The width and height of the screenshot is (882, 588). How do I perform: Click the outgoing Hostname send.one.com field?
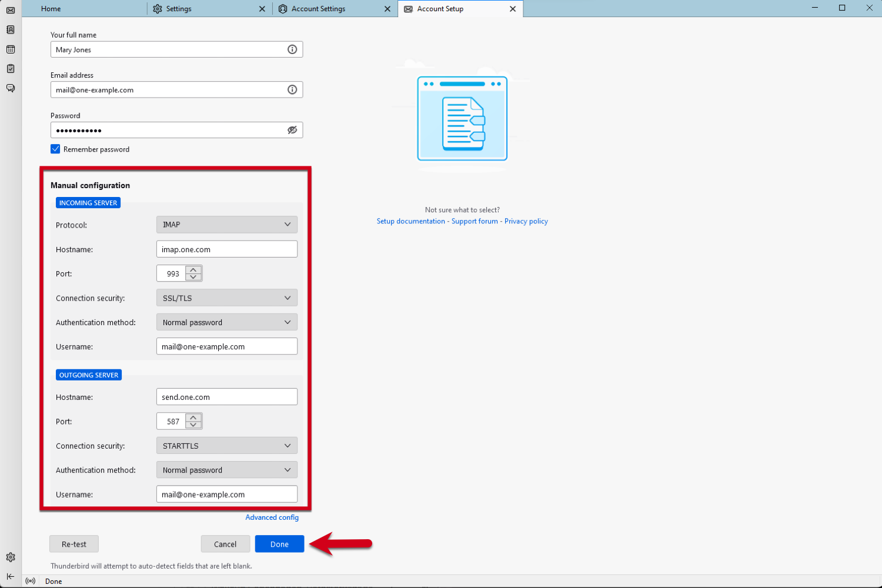226,397
